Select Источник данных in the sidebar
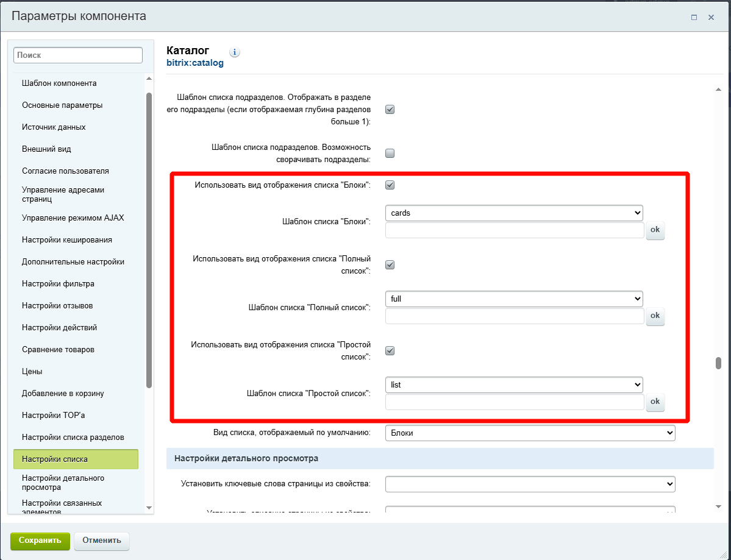 point(54,127)
